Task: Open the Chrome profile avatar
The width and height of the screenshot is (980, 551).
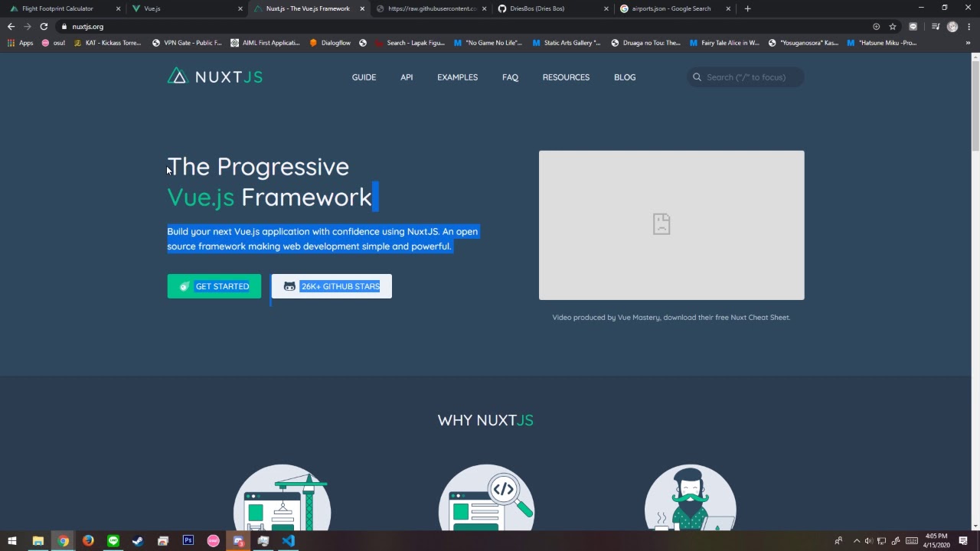Action: 952,26
